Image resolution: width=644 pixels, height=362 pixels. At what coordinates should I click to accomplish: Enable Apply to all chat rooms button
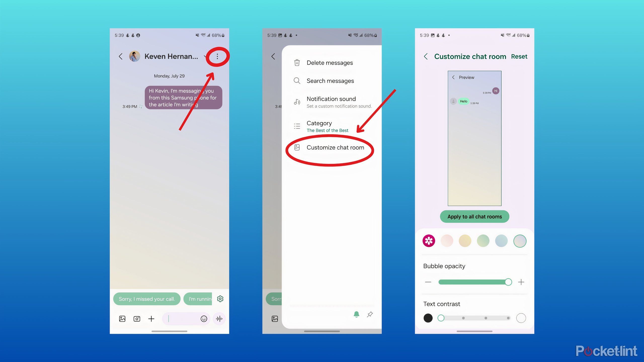click(x=474, y=216)
